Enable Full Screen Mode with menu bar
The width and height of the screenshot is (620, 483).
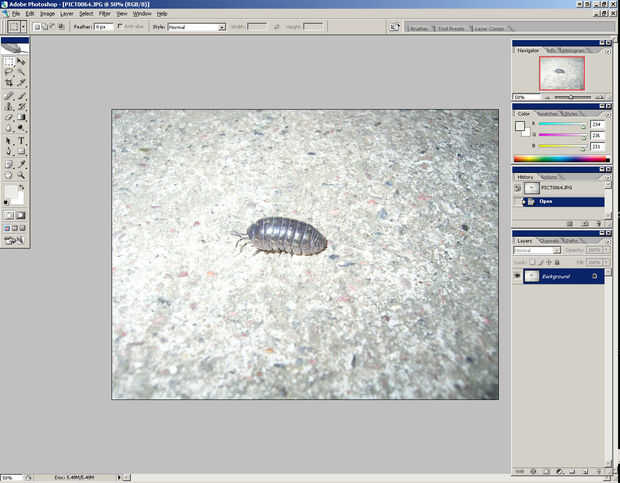(x=15, y=228)
